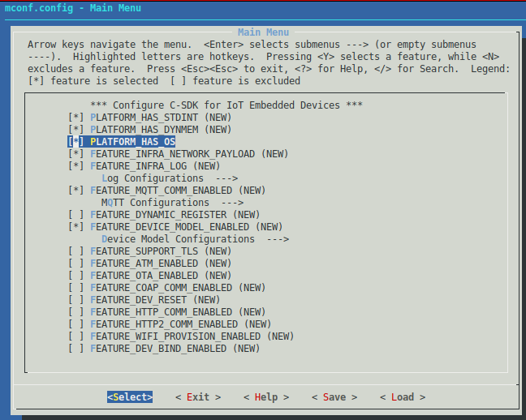This screenshot has height=420, width=526.
Task: Select the FEATURE_ATM_ENABLED label text
Action: [144, 264]
